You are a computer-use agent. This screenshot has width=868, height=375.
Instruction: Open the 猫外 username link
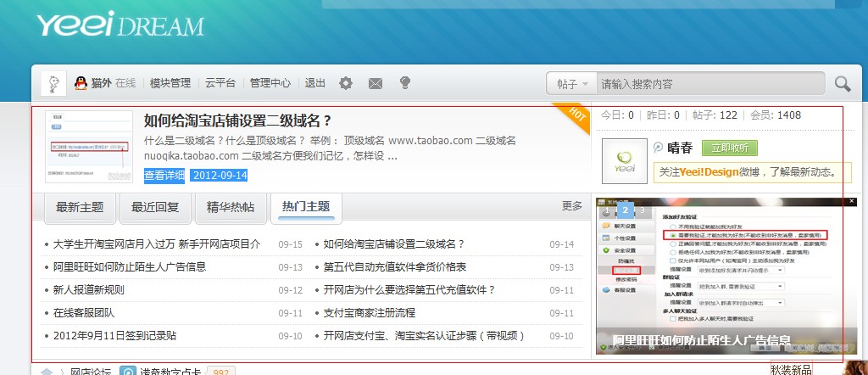tap(102, 83)
